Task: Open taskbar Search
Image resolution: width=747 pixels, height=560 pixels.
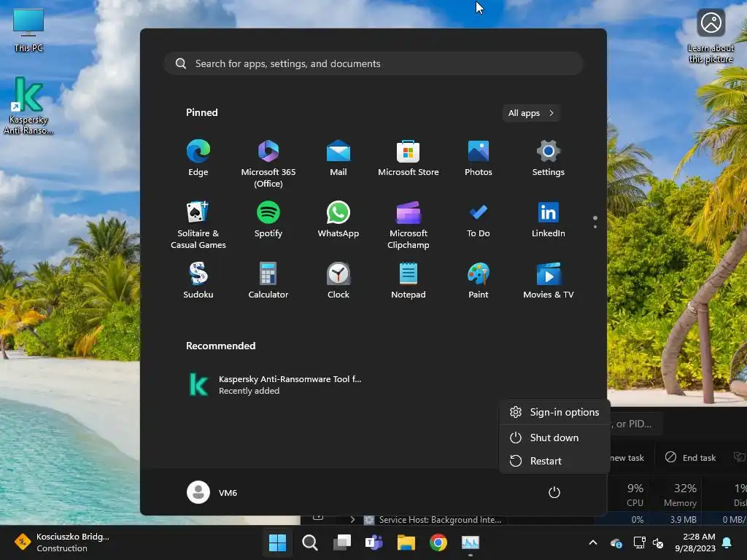Action: 309,542
